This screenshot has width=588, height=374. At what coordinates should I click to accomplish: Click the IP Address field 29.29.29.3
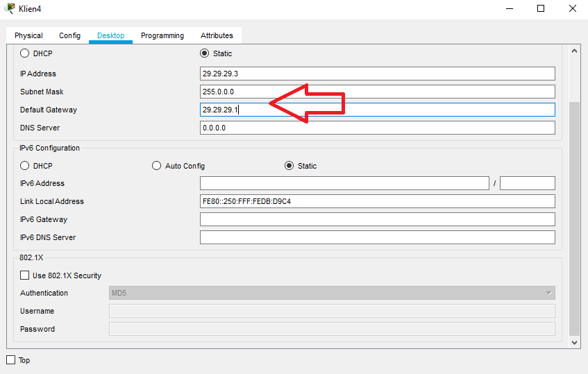point(377,74)
